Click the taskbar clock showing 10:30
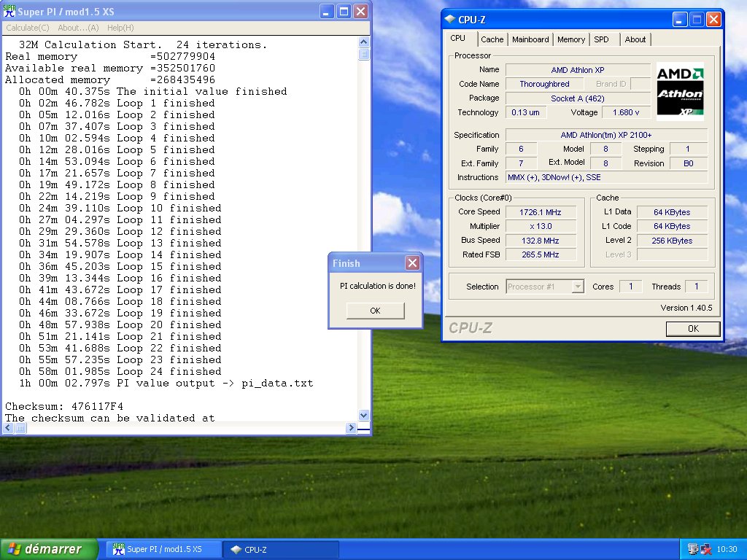Viewport: 747px width, 560px height. pos(727,549)
